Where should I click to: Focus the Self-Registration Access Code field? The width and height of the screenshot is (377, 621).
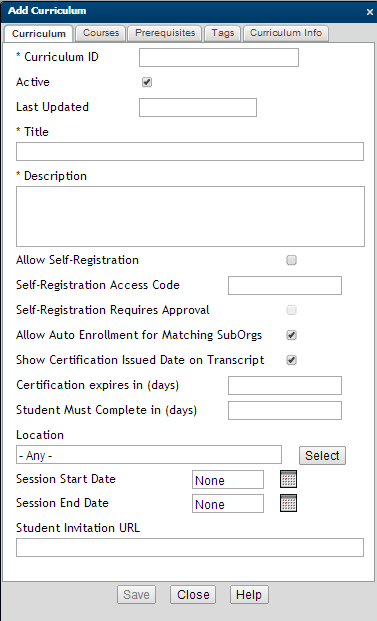click(285, 286)
